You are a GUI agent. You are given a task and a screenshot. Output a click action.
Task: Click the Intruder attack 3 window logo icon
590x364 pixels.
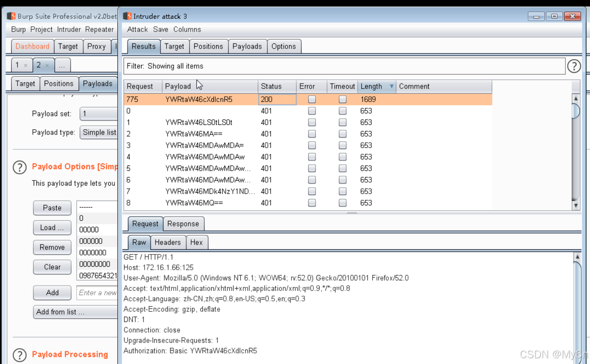pos(127,16)
